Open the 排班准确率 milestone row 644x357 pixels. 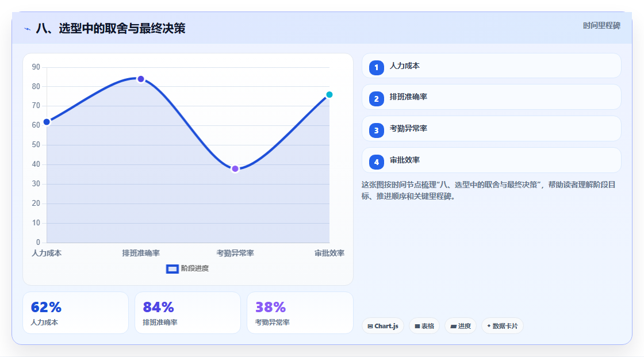pyautogui.click(x=491, y=97)
